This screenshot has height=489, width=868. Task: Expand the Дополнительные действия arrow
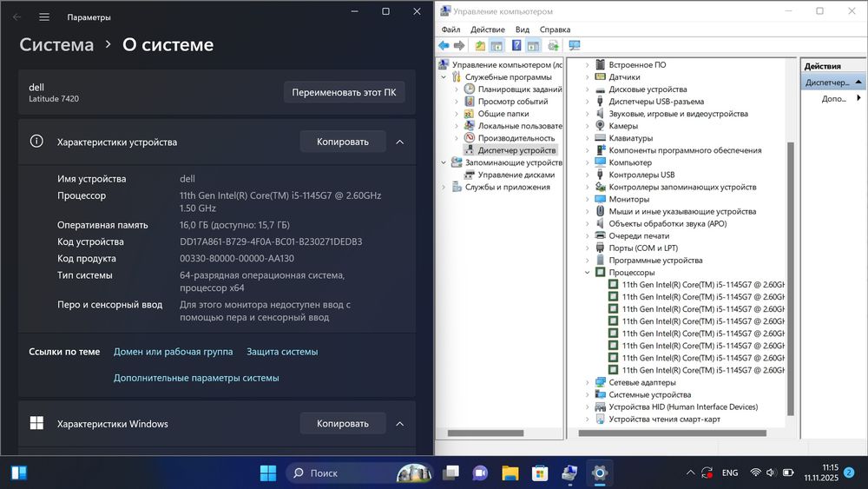858,98
